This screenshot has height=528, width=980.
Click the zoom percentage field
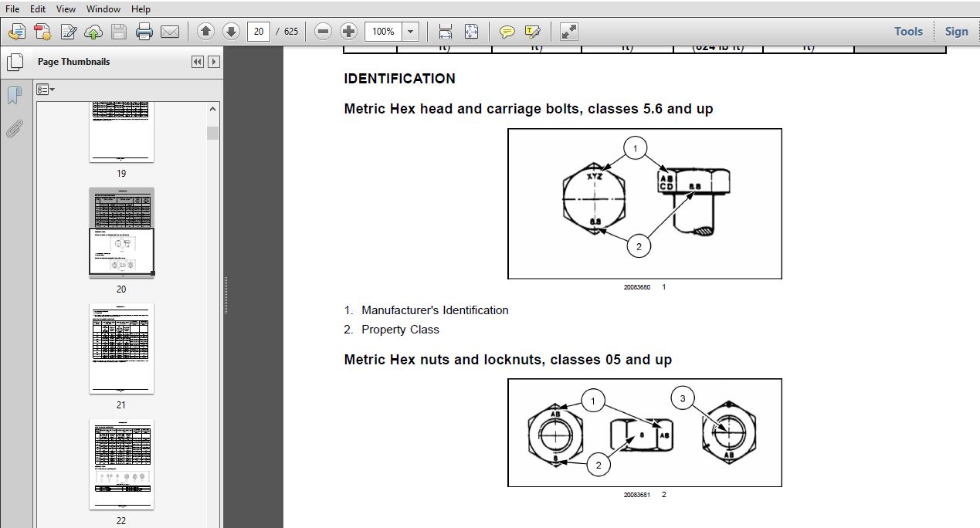click(384, 32)
